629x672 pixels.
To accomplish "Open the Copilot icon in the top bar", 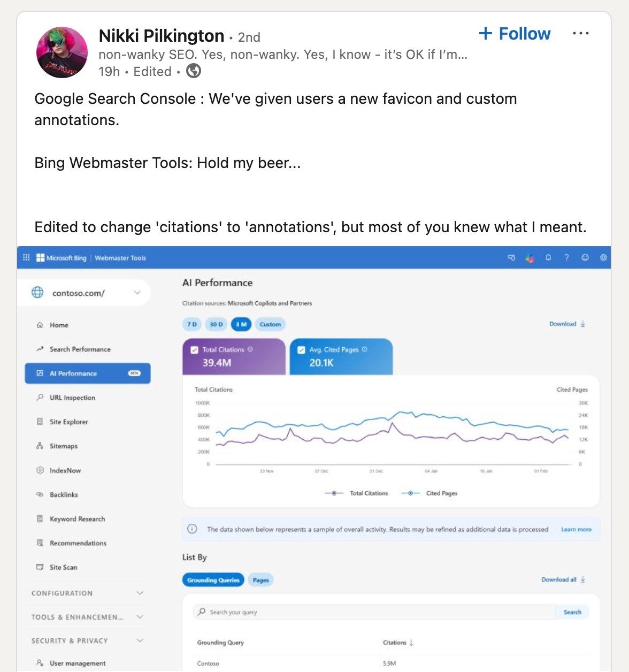I will 530,258.
